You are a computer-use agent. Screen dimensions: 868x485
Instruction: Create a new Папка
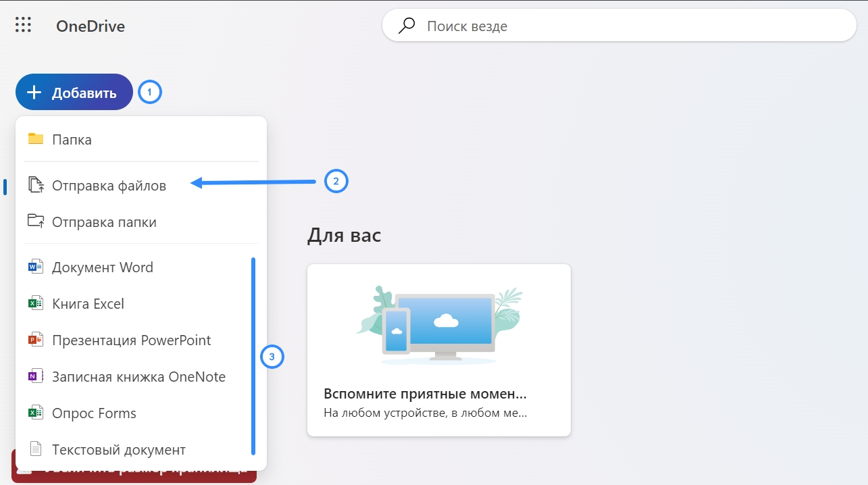pos(141,140)
